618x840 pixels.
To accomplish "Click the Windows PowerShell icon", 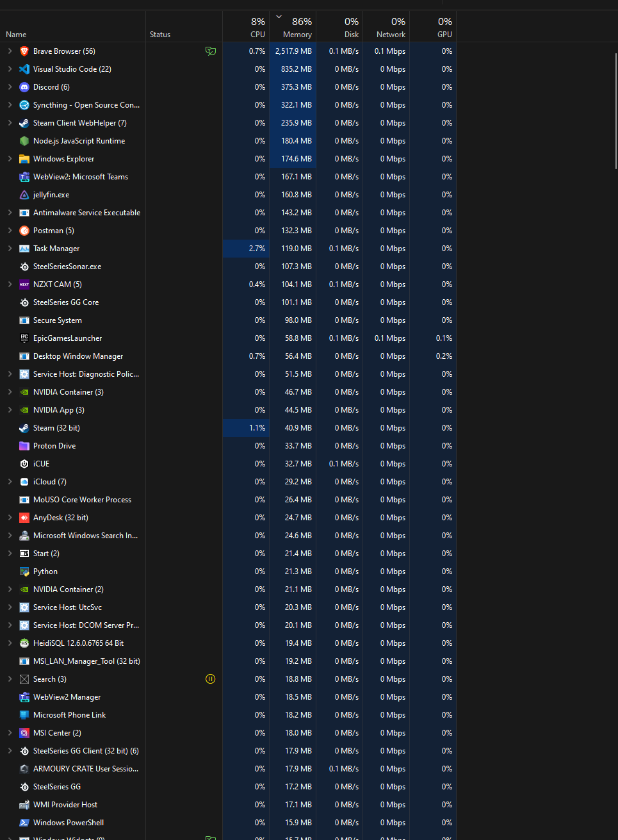I will (24, 822).
